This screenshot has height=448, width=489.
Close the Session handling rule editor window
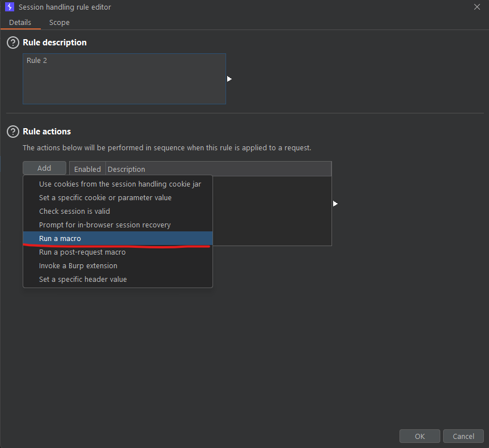click(x=477, y=7)
